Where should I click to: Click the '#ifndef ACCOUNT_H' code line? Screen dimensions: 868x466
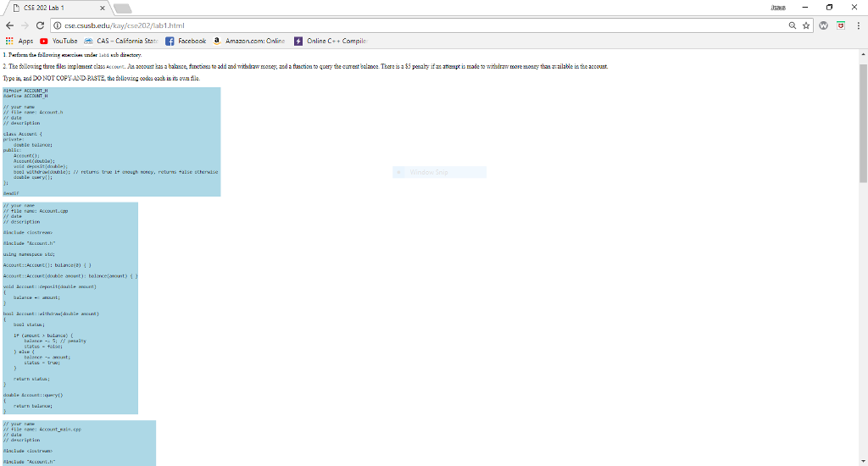click(25, 91)
